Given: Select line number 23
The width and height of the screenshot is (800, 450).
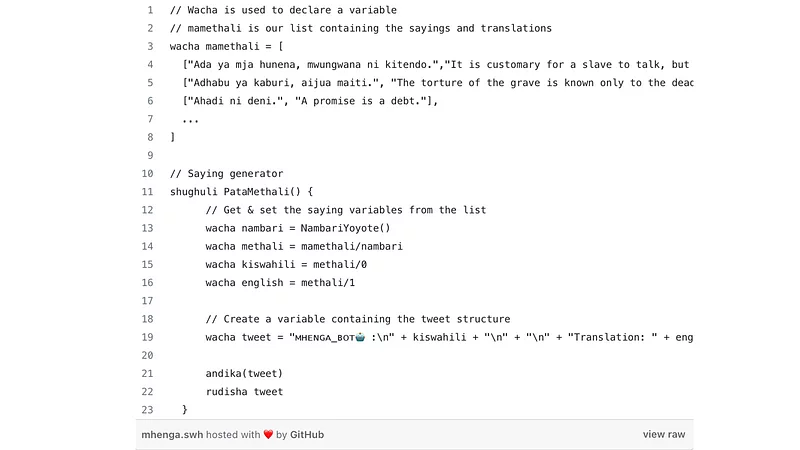Looking at the screenshot, I should coord(147,410).
